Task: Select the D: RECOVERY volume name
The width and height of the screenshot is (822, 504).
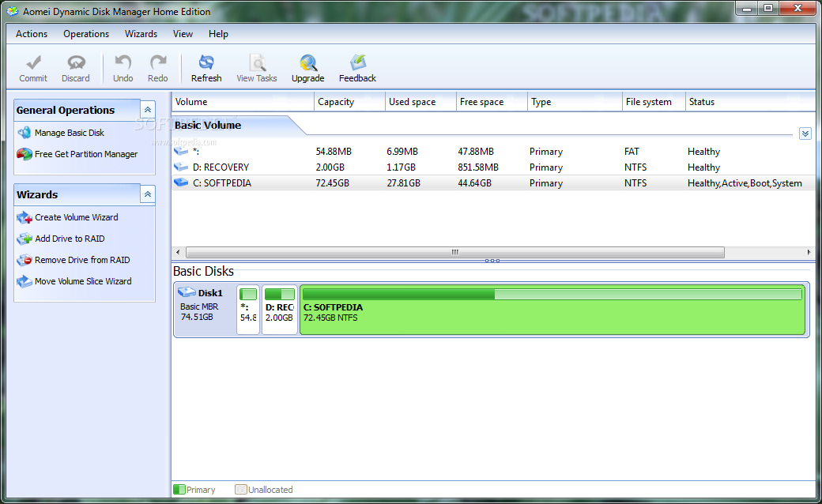Action: click(221, 167)
